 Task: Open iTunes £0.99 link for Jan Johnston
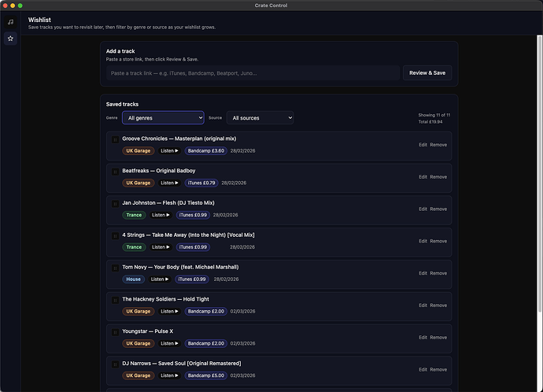pyautogui.click(x=193, y=215)
